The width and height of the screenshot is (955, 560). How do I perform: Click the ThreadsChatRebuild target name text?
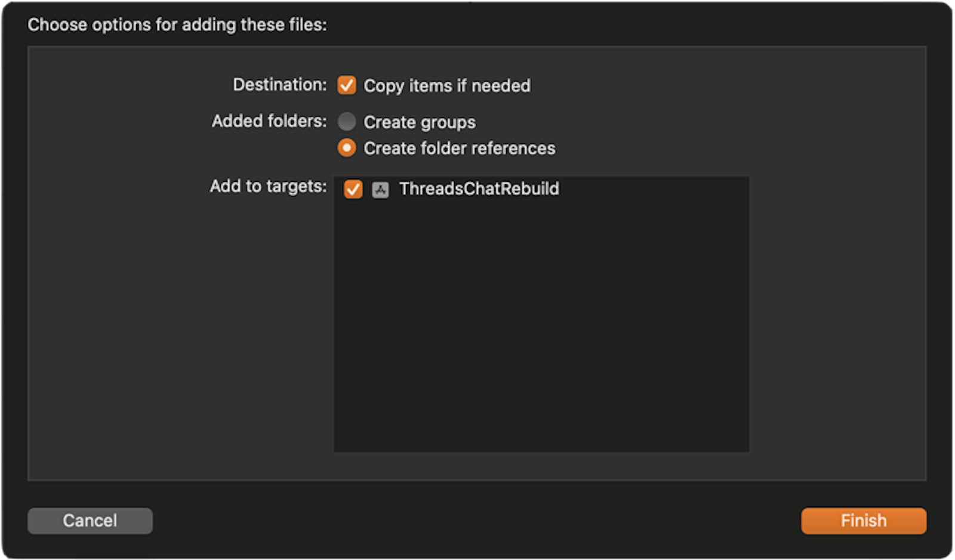[479, 189]
